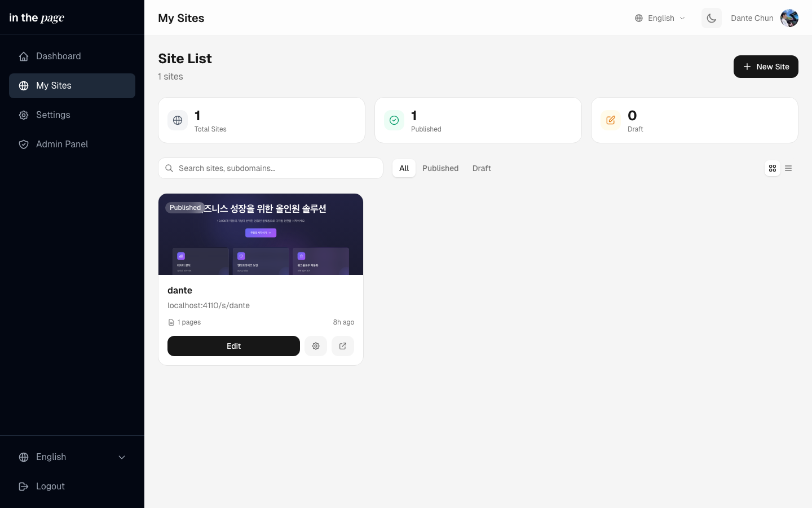Open the English language dropdown in header

(x=660, y=18)
